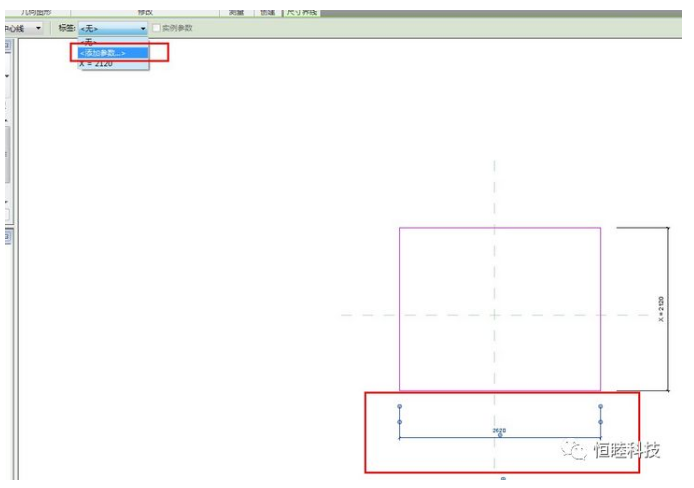Click the upper grip on right witness line
The width and height of the screenshot is (694, 488).
tap(601, 406)
